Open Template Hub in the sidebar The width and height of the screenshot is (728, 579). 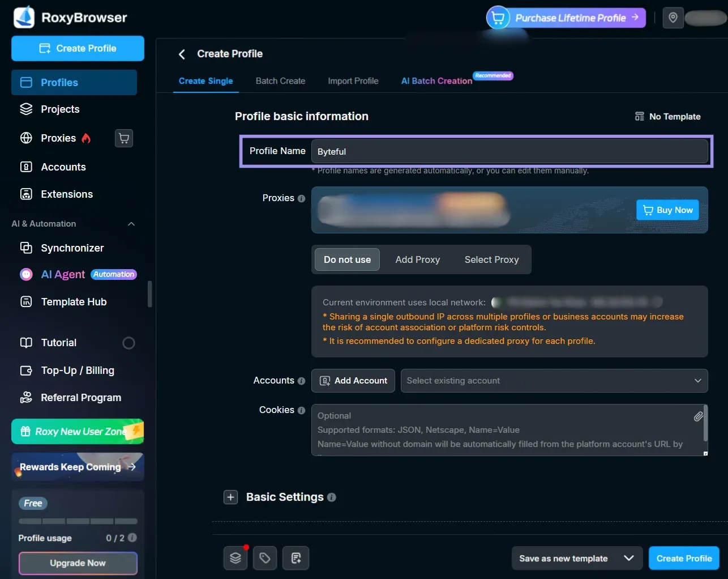(63, 302)
